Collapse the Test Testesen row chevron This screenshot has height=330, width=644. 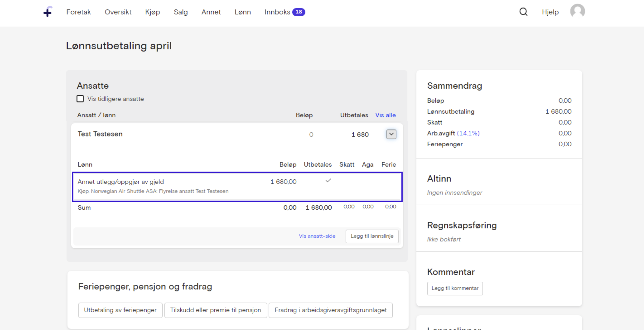coord(391,134)
